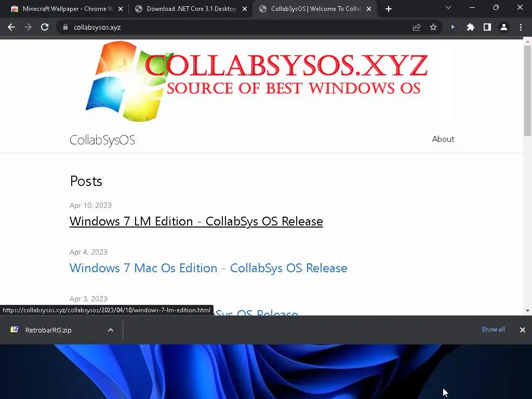532x399 pixels.
Task: Open the Chrome profile menu
Action: pyautogui.click(x=504, y=27)
